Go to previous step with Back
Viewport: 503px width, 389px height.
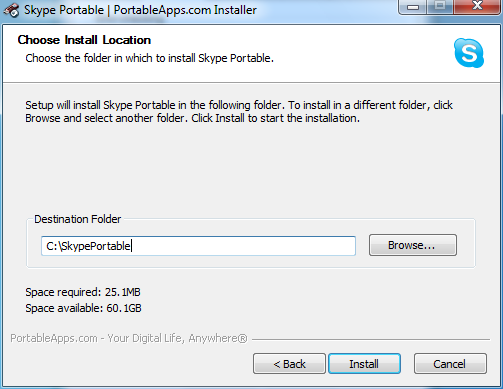(289, 364)
